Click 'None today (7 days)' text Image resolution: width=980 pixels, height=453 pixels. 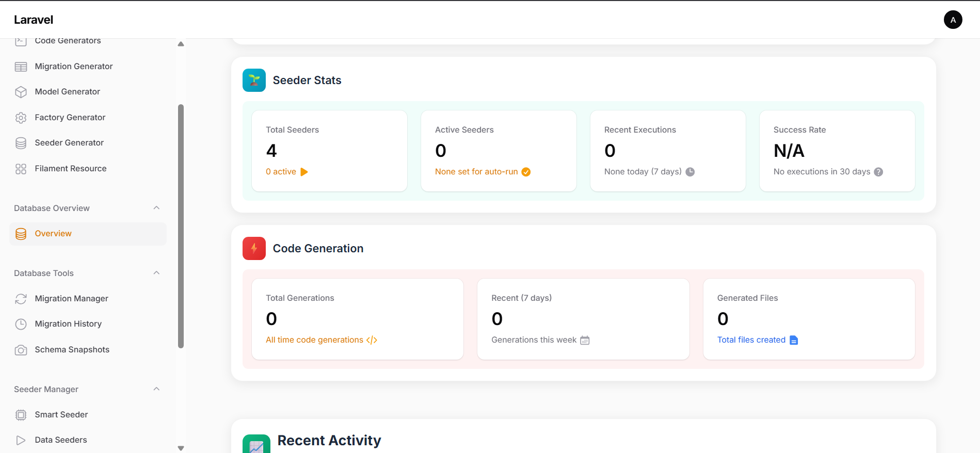(643, 172)
